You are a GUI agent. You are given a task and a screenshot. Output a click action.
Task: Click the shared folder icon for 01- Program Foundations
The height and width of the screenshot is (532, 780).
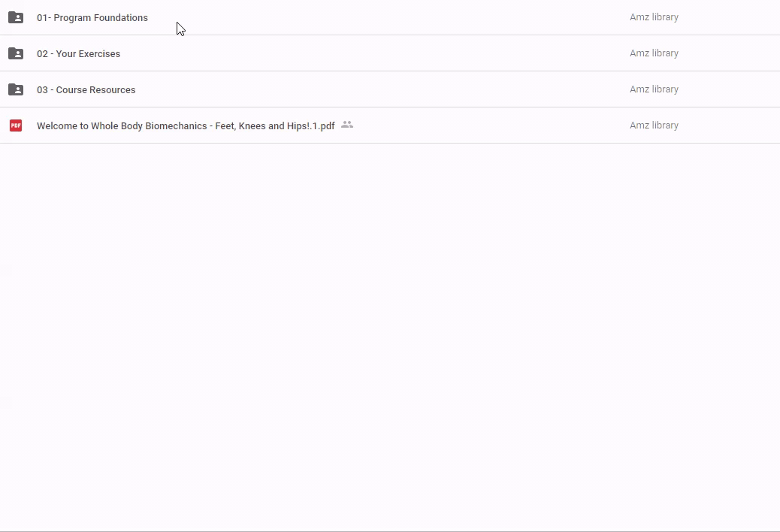click(16, 17)
